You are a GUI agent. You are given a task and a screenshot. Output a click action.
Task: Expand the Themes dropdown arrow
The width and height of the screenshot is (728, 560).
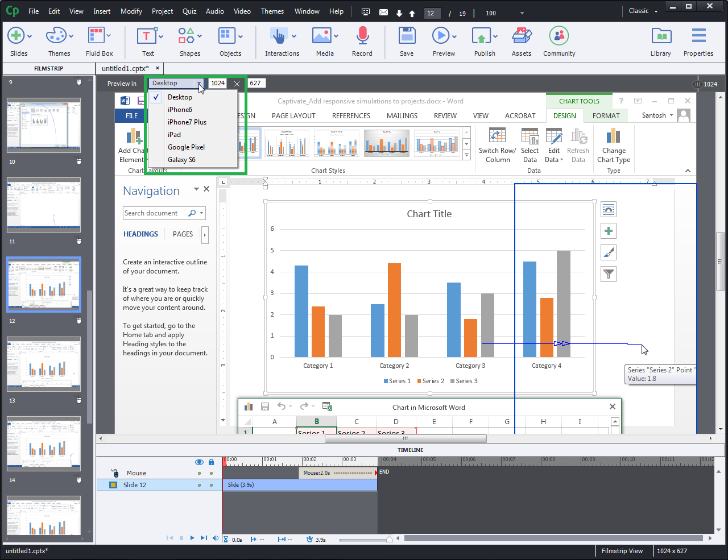pyautogui.click(x=71, y=36)
